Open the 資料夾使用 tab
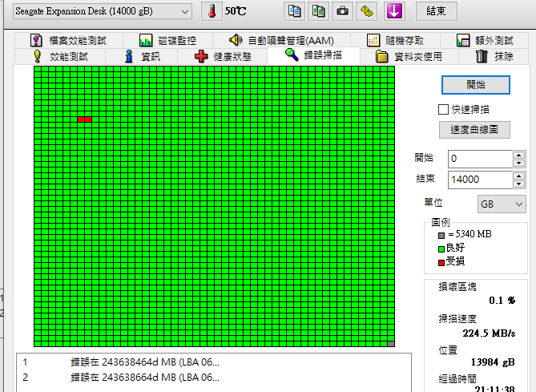Screen dimensions: 536x392 [x=409, y=56]
